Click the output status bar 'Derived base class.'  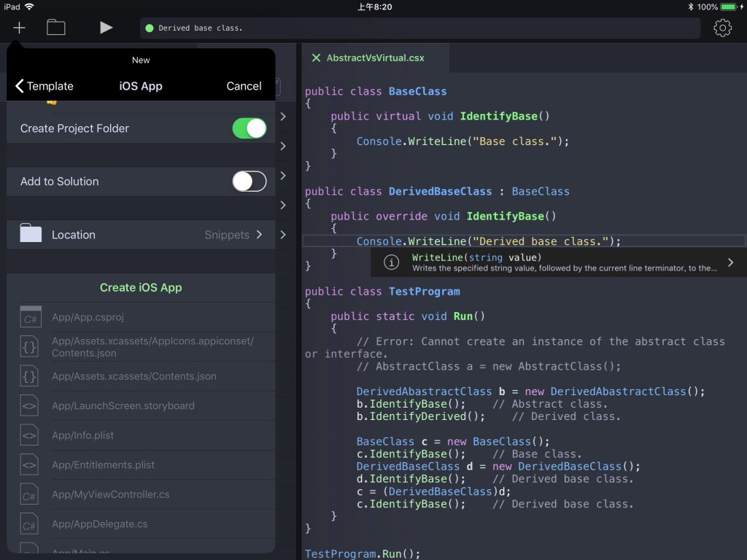[420, 28]
